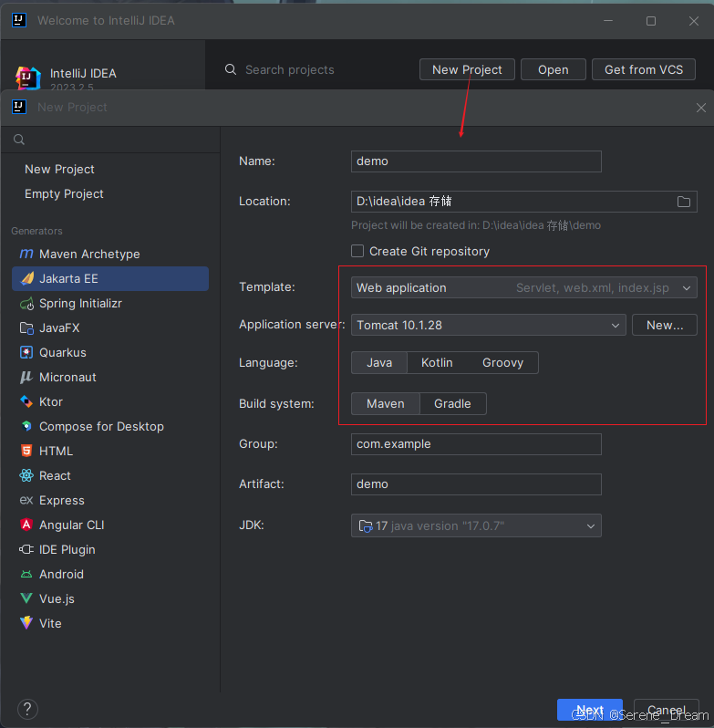Click the Name input field

[x=476, y=161]
